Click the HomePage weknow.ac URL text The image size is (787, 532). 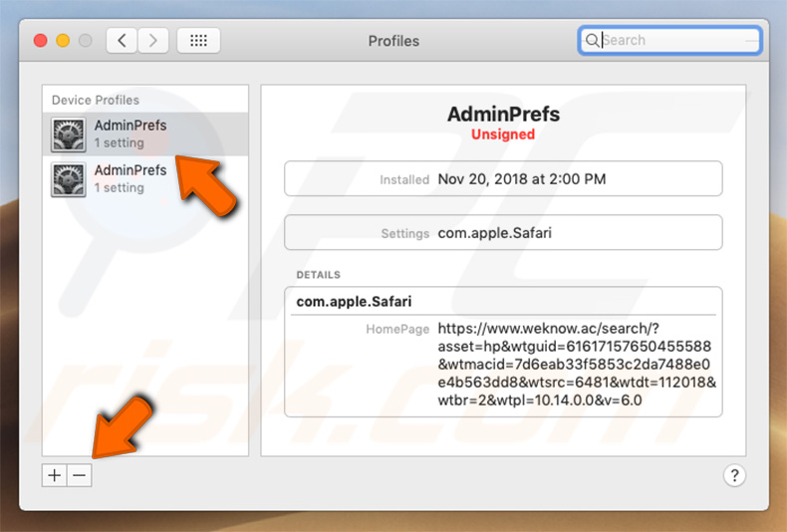click(577, 365)
